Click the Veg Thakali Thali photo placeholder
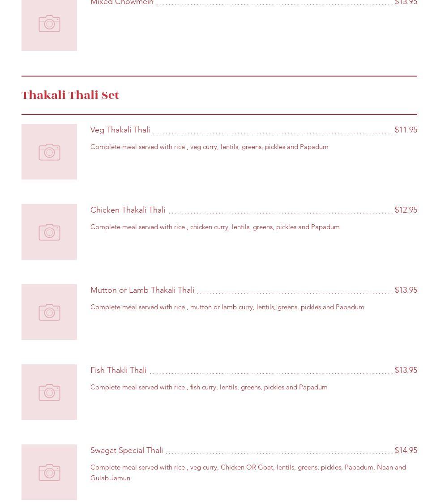The width and height of the screenshot is (432, 504). coord(49,152)
